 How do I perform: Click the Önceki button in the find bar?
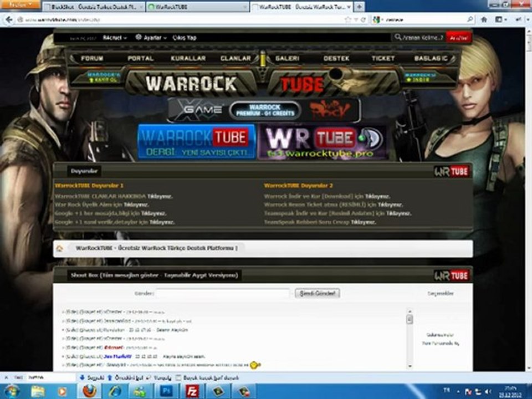tap(125, 377)
